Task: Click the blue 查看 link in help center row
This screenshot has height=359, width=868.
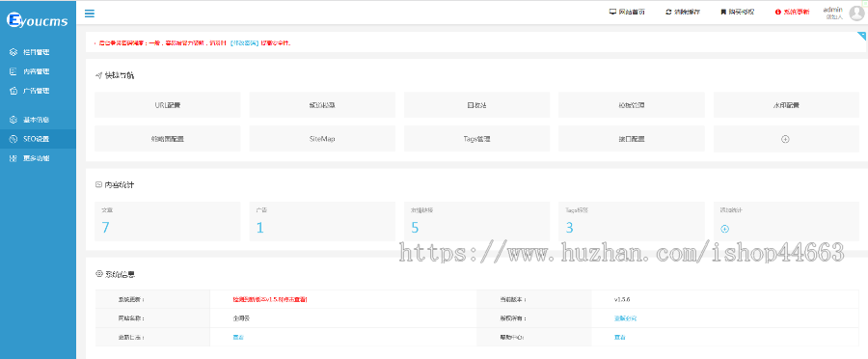Action: (620, 338)
